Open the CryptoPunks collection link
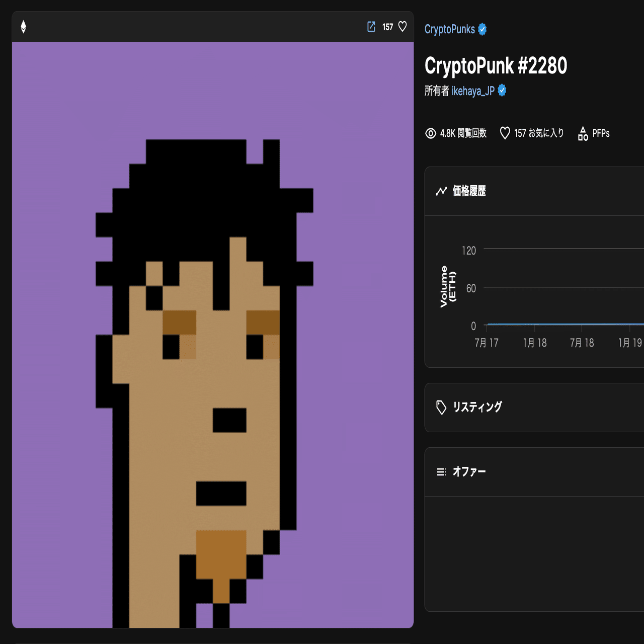Viewport: 644px width, 644px height. tap(450, 29)
